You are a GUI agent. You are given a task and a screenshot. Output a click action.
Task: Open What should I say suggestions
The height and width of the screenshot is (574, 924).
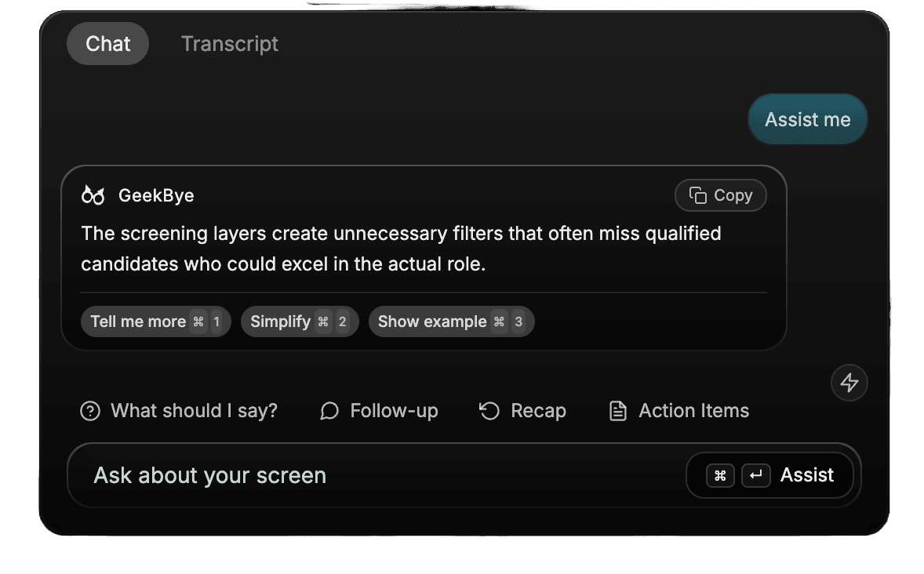pyautogui.click(x=179, y=410)
